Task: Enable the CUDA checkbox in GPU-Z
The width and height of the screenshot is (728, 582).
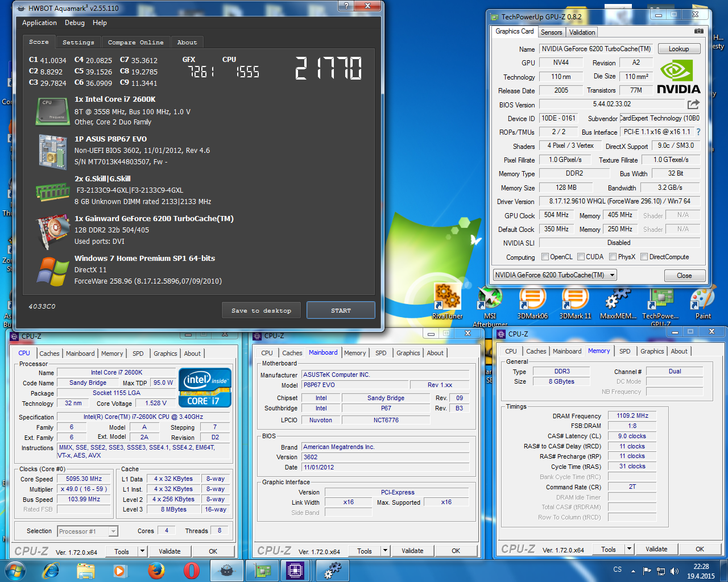Action: pyautogui.click(x=581, y=257)
